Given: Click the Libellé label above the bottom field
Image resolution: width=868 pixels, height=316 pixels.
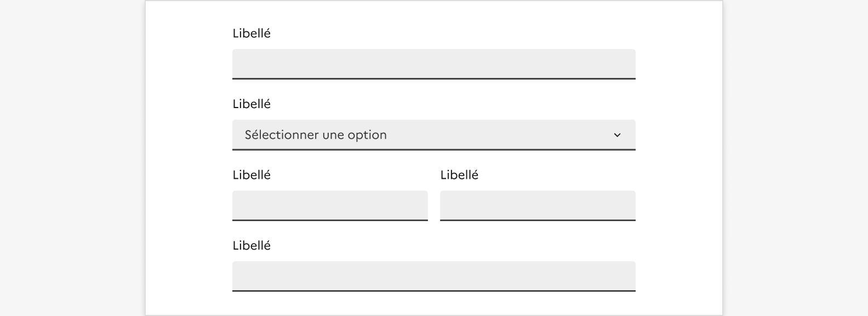Looking at the screenshot, I should click(x=252, y=246).
